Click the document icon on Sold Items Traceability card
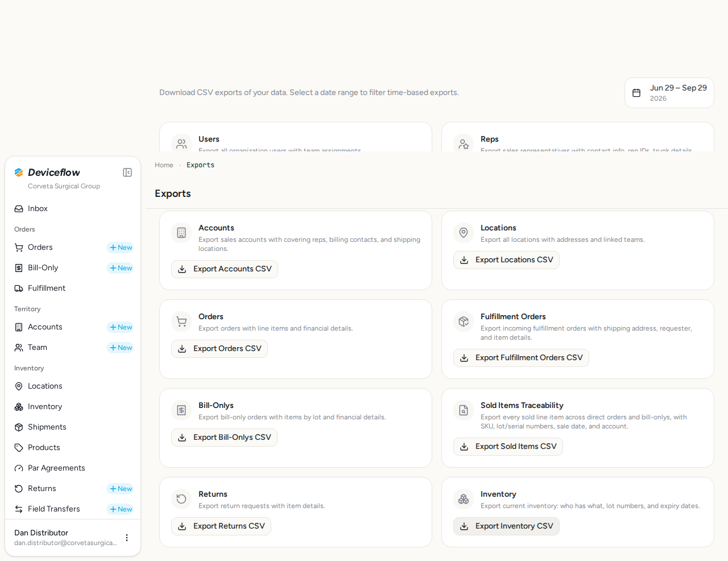 [x=464, y=410]
